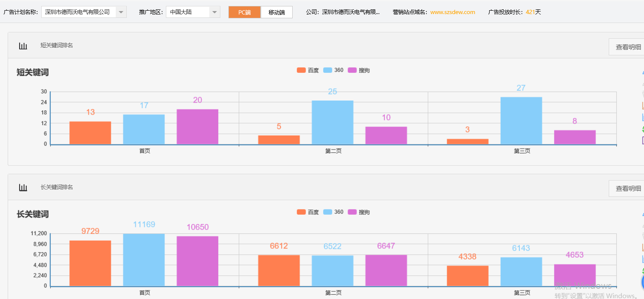Click 查看明细 for 短关键词排名
The height and width of the screenshot is (299, 644).
[628, 47]
